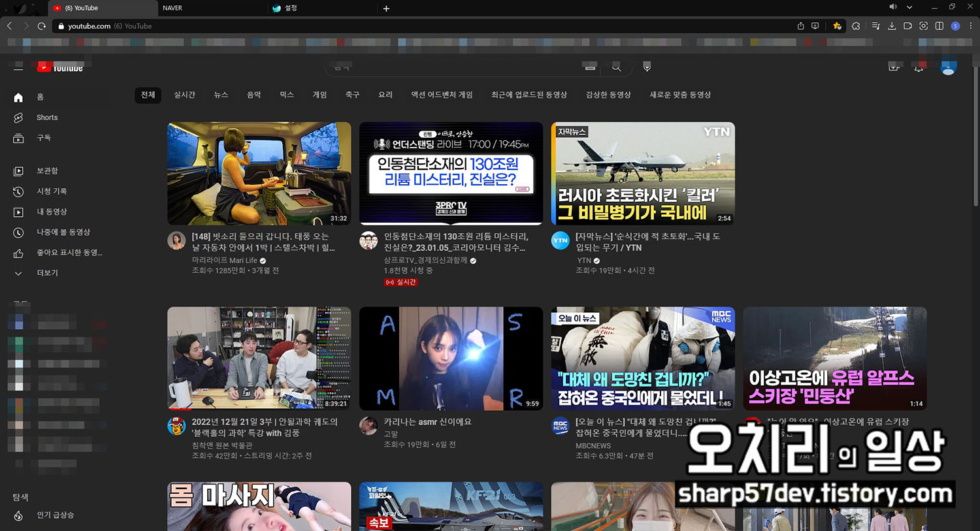Viewport: 980px width, 531px height.
Task: Open the car camping video thumbnail 31:32
Action: 259,174
